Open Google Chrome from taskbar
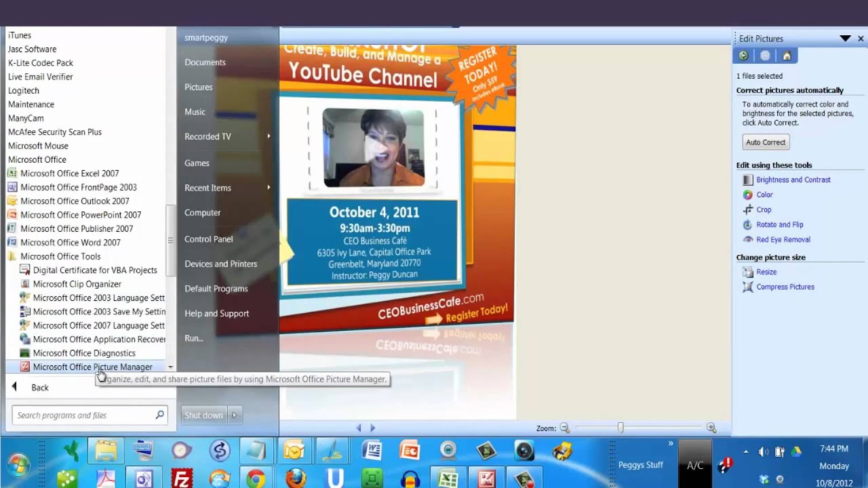The width and height of the screenshot is (868, 488). pos(256,479)
